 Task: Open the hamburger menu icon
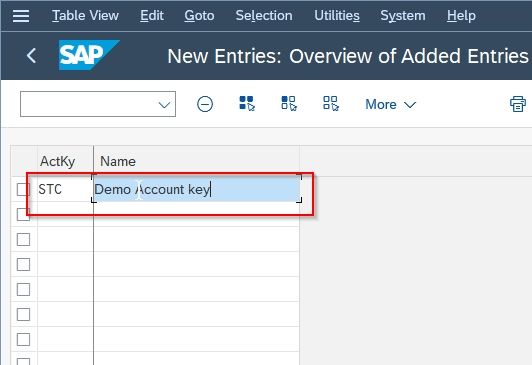tap(21, 16)
